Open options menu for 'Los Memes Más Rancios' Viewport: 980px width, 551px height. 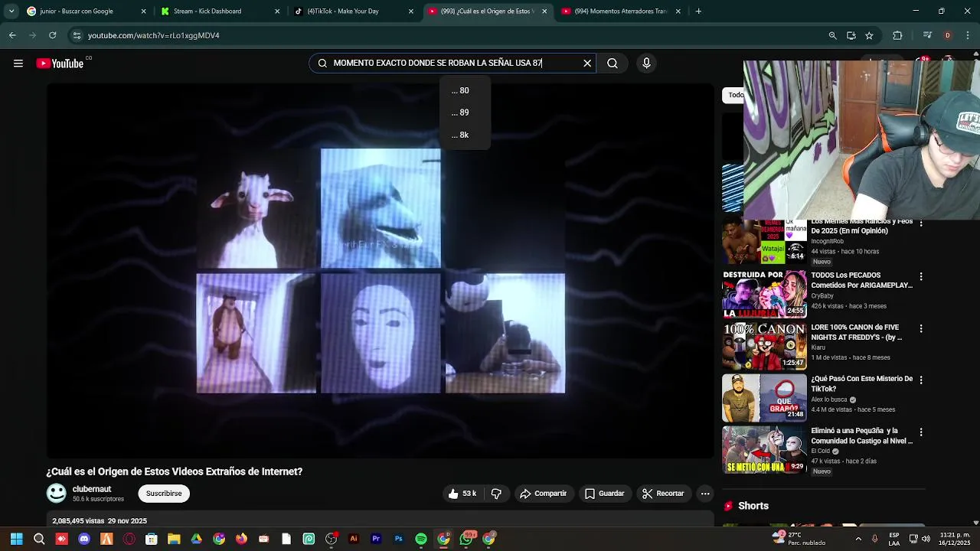[921, 223]
